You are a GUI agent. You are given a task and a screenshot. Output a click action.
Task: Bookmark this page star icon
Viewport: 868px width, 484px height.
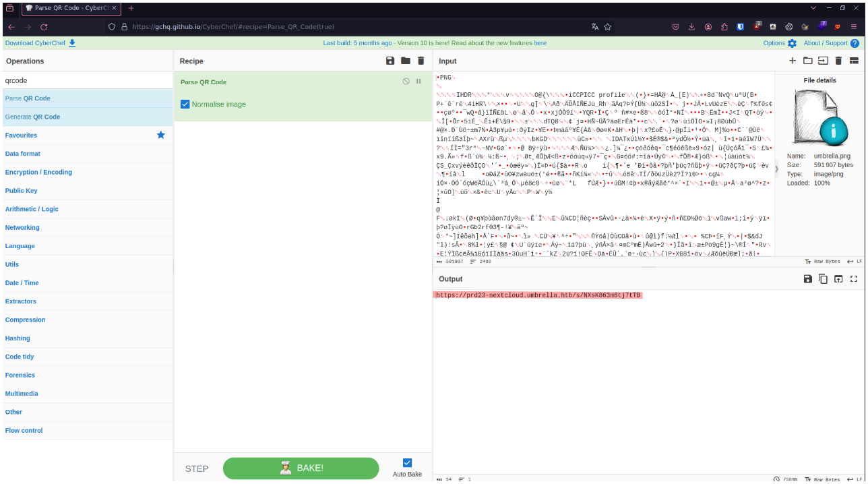pyautogui.click(x=608, y=27)
